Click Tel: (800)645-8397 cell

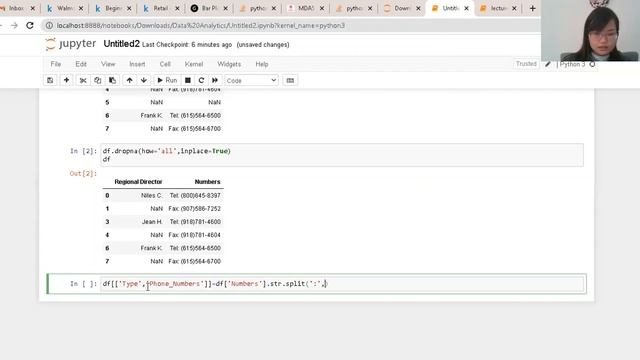pyautogui.click(x=195, y=196)
